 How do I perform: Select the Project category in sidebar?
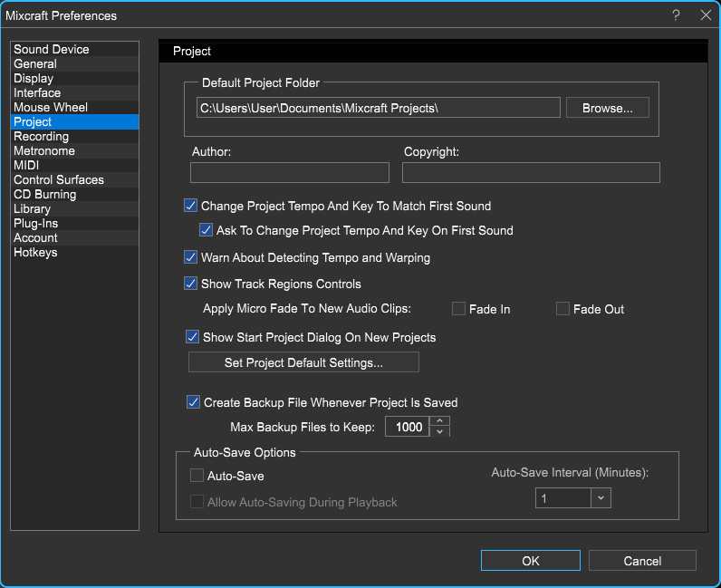pos(74,122)
